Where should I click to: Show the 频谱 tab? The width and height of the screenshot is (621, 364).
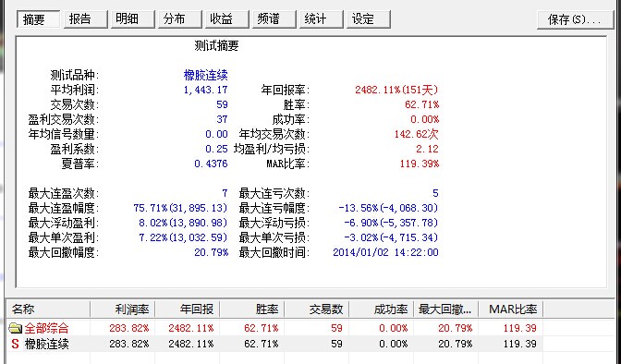pyautogui.click(x=274, y=19)
